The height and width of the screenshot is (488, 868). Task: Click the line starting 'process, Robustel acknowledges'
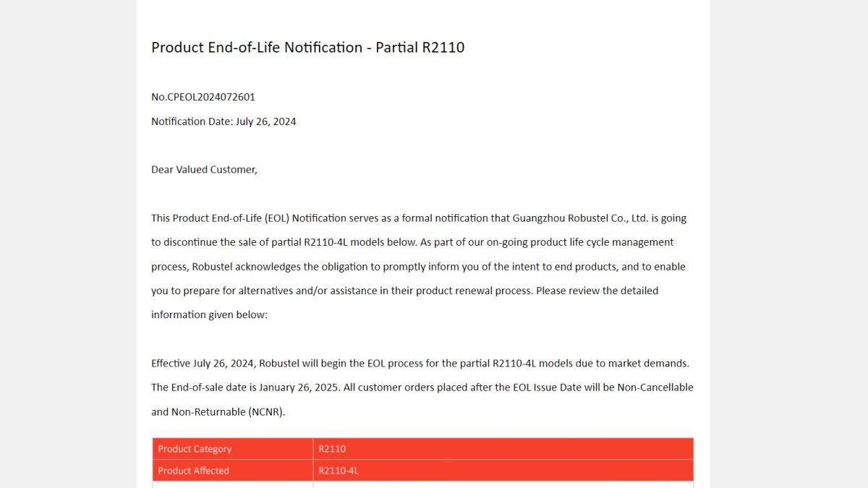[418, 267]
